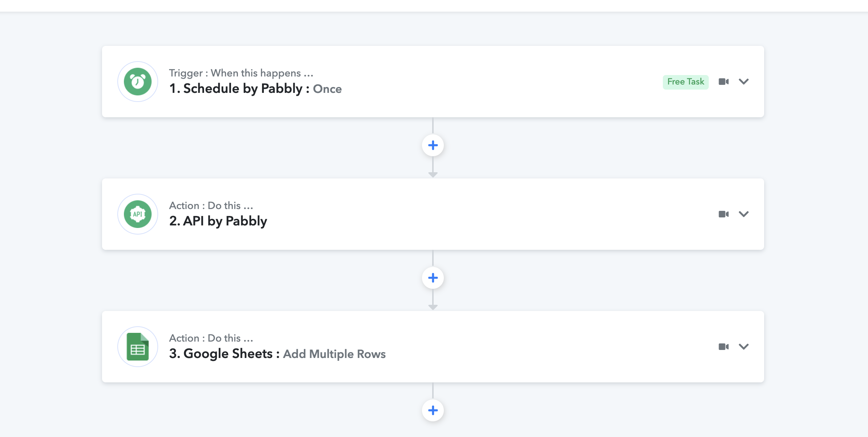Viewport: 868px width, 437px height.
Task: Expand the Schedule by Pabbly step chevron
Action: (744, 82)
